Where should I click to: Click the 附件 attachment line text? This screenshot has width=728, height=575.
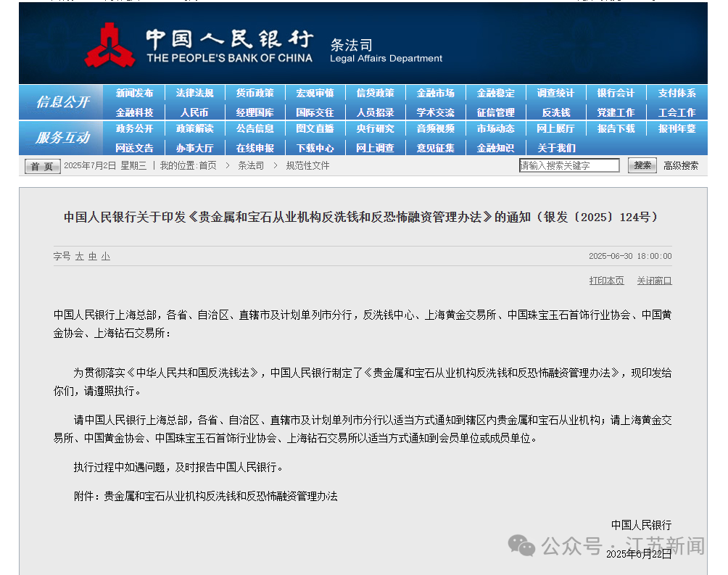[x=206, y=496]
